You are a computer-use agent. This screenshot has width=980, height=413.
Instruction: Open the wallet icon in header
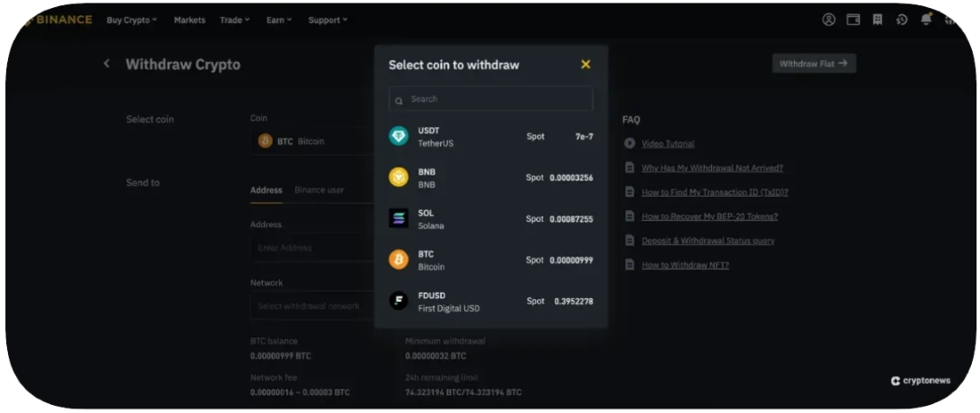[x=853, y=20]
